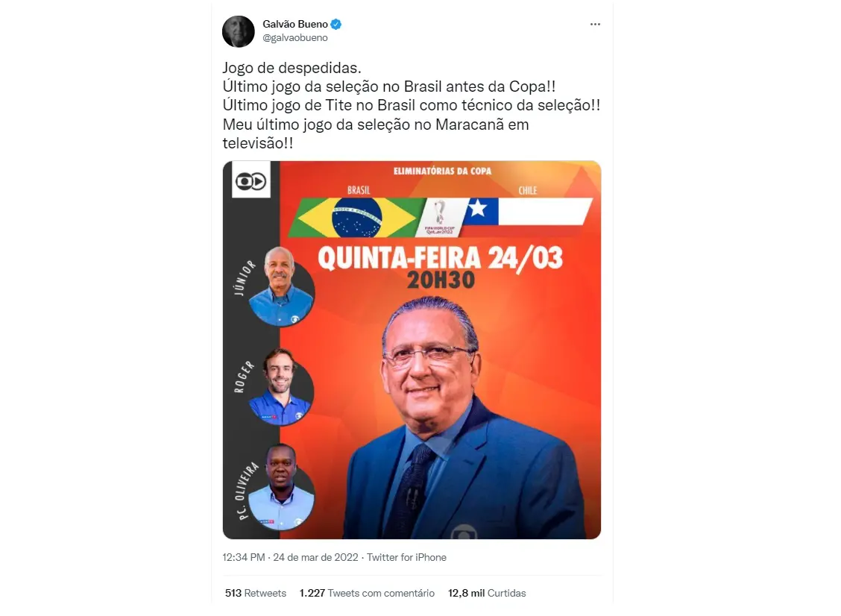Image resolution: width=841 pixels, height=616 pixels.
Task: Click the 12:34 PM tweet timestamp
Action: (244, 558)
